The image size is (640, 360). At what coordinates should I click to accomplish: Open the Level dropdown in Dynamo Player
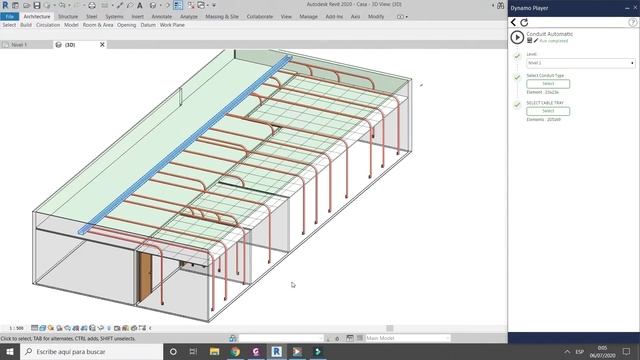pos(580,63)
